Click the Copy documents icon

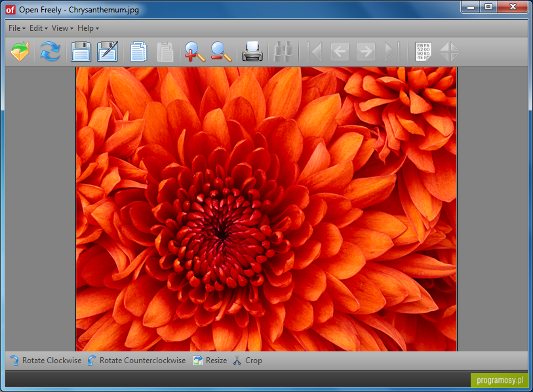139,51
